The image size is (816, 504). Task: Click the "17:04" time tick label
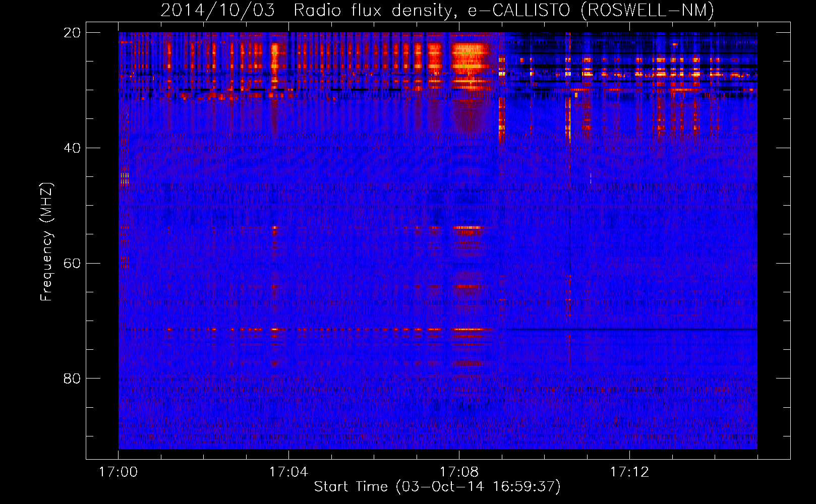coord(288,472)
